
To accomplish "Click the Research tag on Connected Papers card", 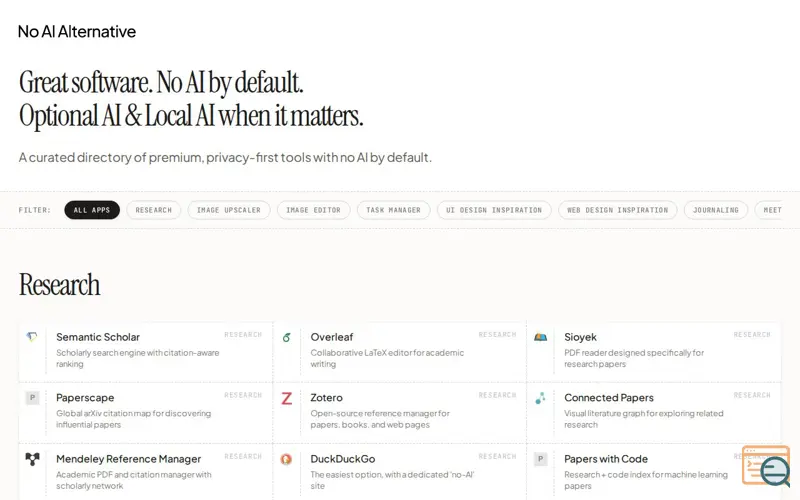I will click(x=752, y=395).
